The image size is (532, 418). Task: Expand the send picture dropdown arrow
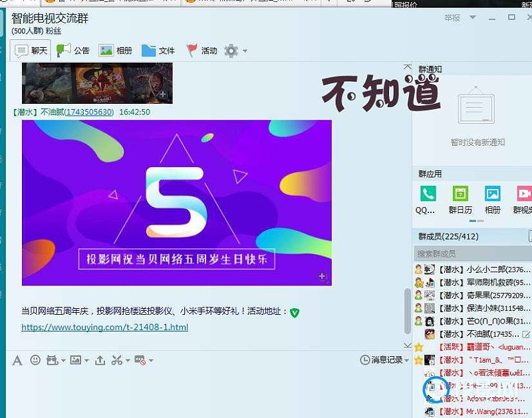tap(87, 361)
